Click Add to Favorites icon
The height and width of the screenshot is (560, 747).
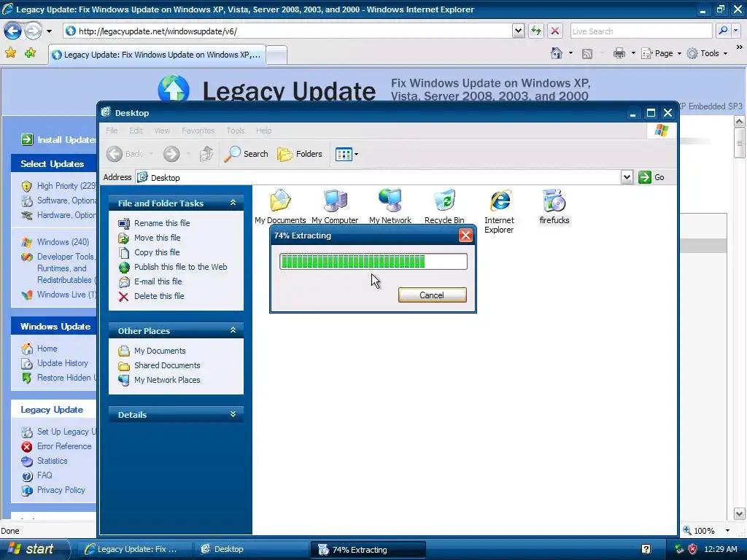click(x=31, y=52)
